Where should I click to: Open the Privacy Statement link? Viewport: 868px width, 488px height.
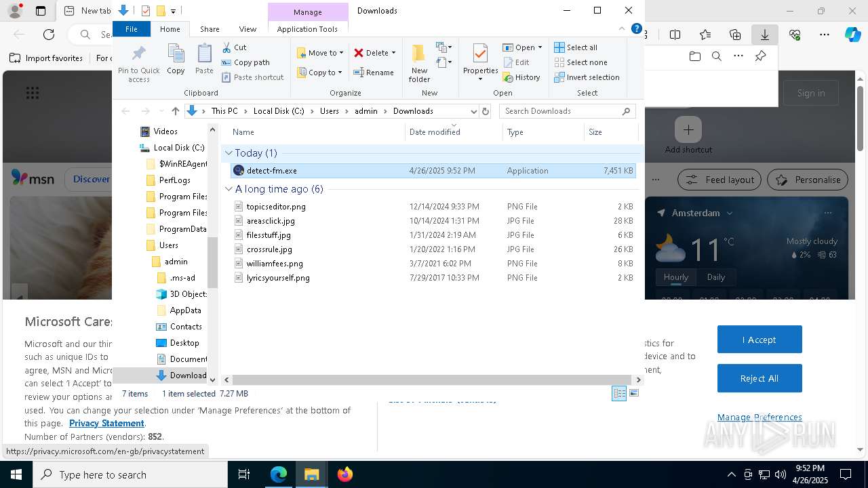click(x=107, y=424)
